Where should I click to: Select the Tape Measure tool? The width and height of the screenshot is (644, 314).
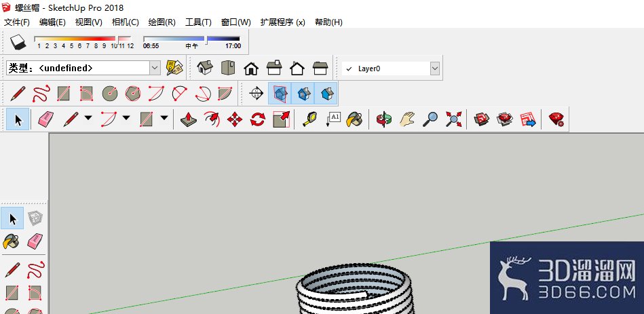coord(309,119)
